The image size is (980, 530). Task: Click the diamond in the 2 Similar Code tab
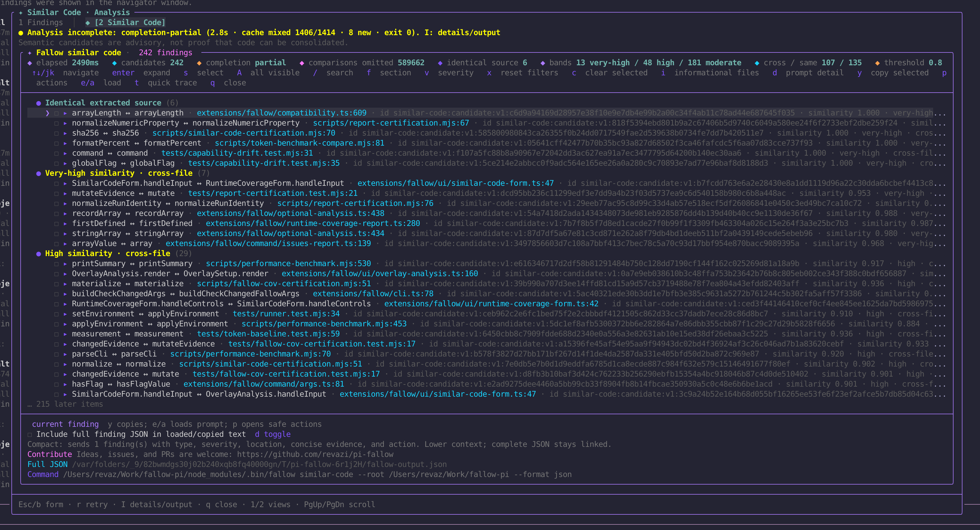pyautogui.click(x=88, y=23)
